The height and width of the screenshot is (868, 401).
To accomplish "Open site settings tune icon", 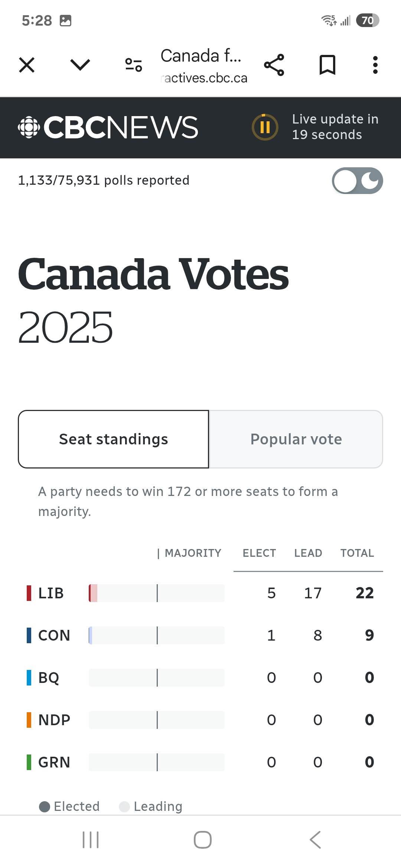I will tap(134, 65).
